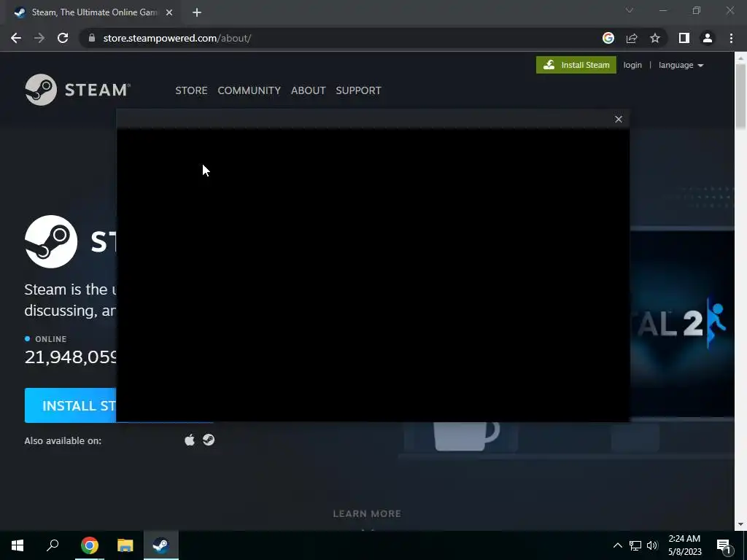Click the Apple macOS availability icon
This screenshot has height=560, width=747.
click(x=190, y=440)
